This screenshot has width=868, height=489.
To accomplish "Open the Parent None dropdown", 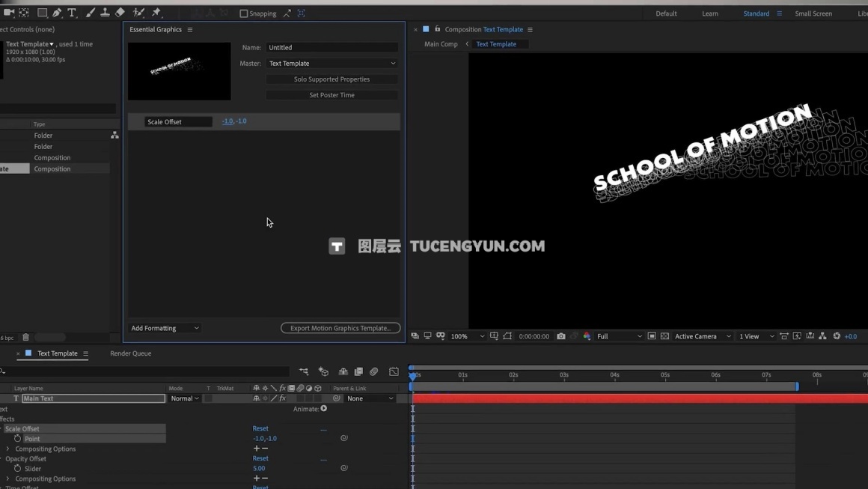I will tap(370, 398).
